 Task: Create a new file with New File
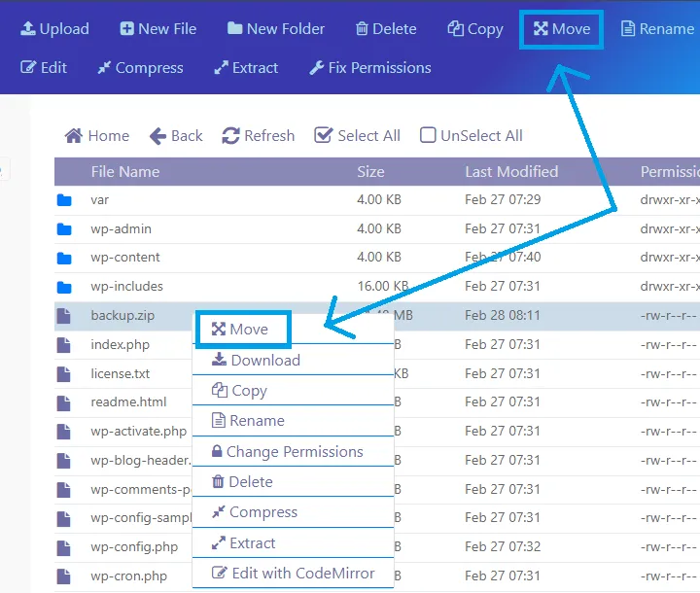click(x=157, y=29)
